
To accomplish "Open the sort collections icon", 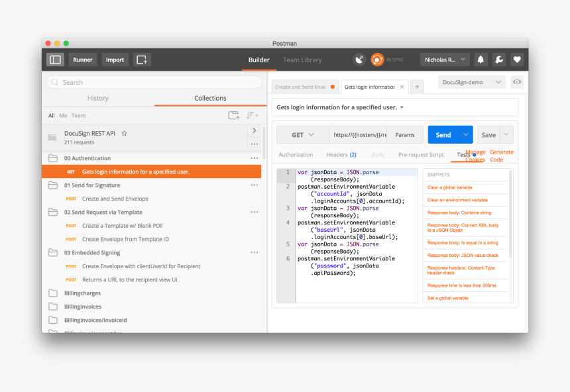I will point(252,115).
